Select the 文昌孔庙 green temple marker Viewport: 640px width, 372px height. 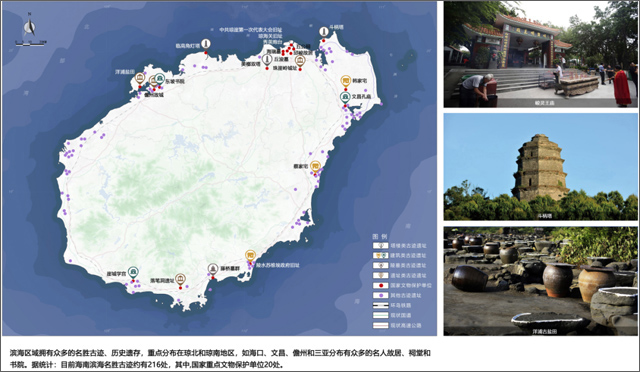(345, 98)
